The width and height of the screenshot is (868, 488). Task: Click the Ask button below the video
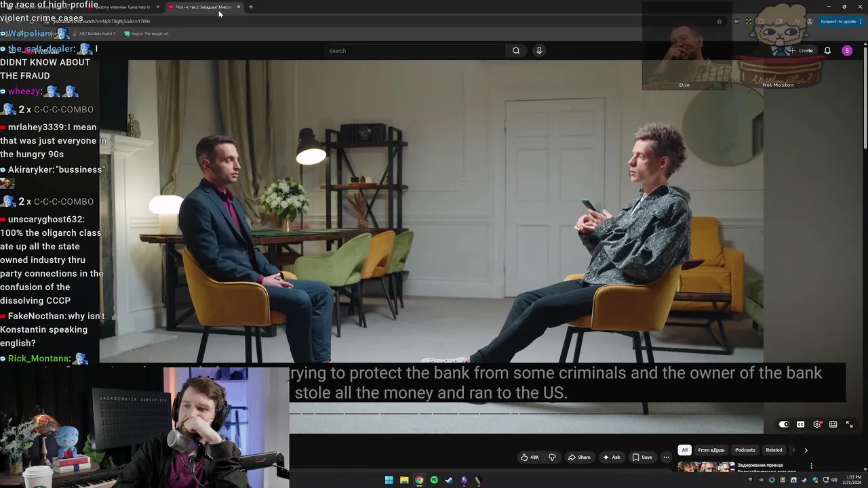[x=611, y=457]
